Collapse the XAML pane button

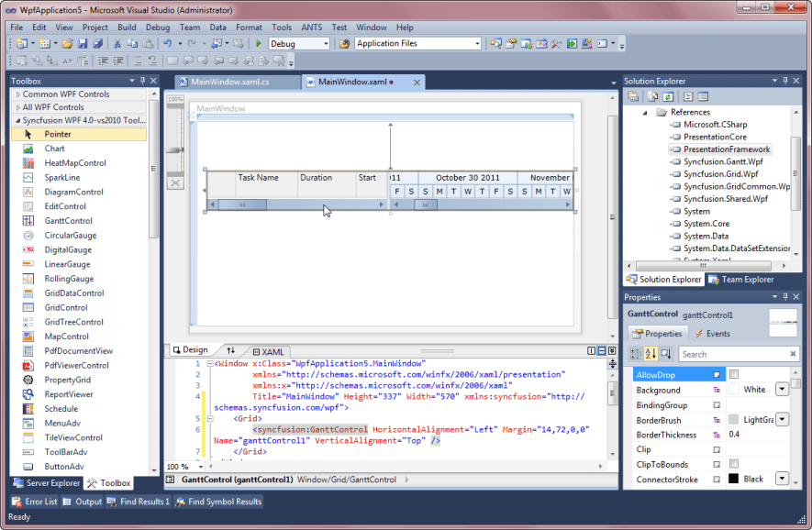(612, 351)
